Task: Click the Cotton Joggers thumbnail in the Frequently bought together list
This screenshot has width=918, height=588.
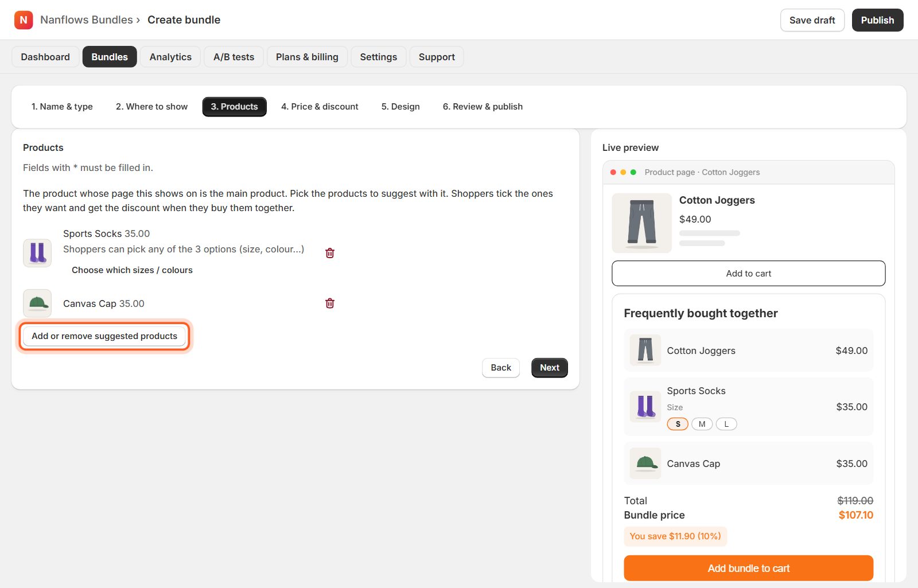Action: pos(645,350)
